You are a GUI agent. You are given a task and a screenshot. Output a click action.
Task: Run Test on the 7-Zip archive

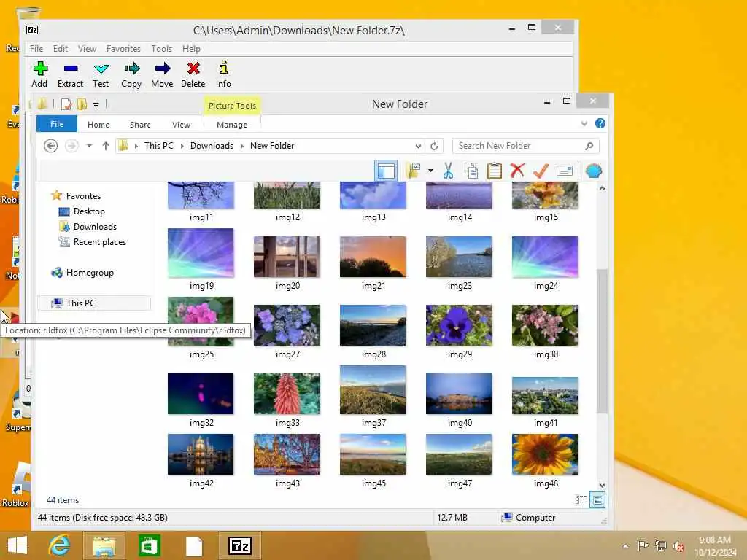(101, 74)
